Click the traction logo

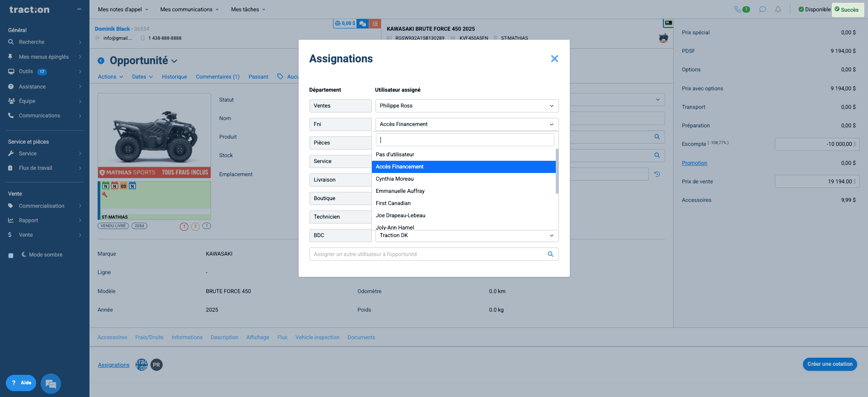(x=29, y=9)
